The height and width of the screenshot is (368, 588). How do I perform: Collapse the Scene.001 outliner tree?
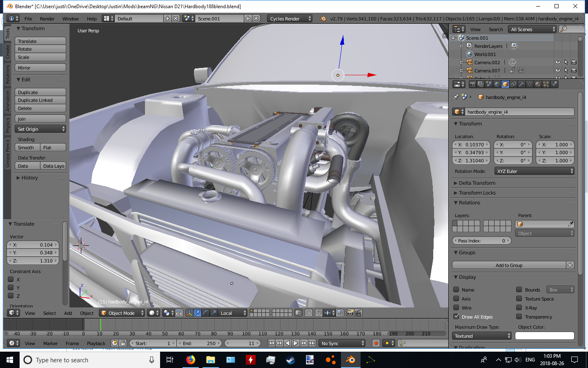(x=453, y=38)
